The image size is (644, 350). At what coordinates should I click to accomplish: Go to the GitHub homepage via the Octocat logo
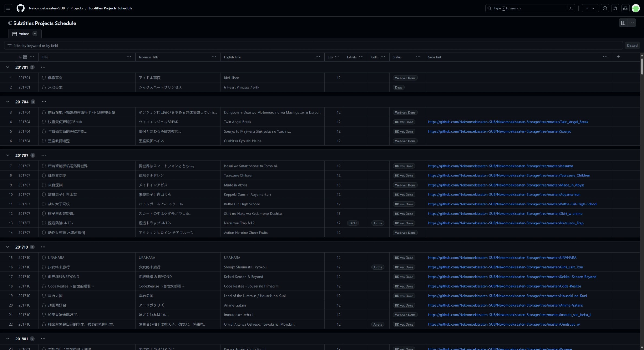(20, 8)
